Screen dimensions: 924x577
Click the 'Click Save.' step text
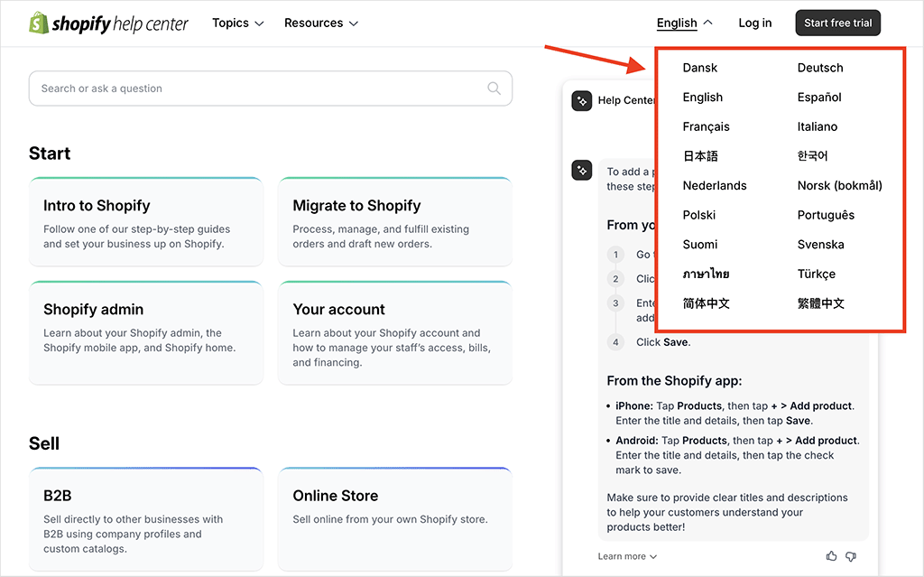(663, 342)
